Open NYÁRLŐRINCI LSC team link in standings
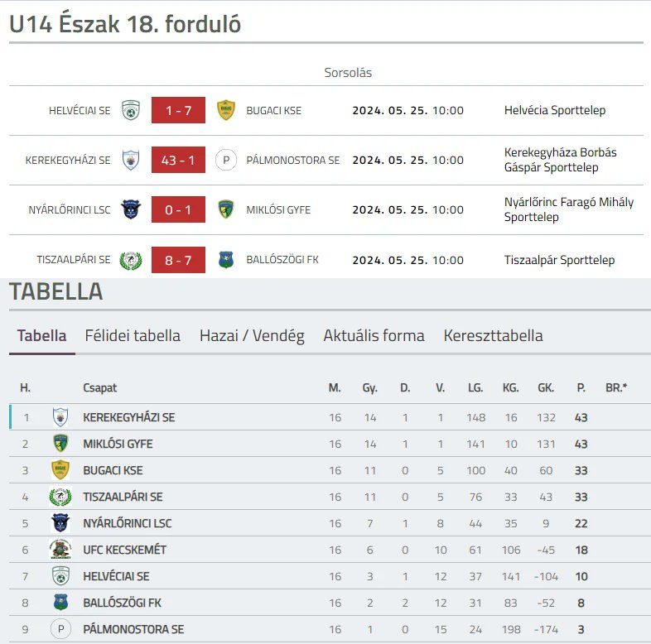The height and width of the screenshot is (644, 651). pyautogui.click(x=128, y=523)
